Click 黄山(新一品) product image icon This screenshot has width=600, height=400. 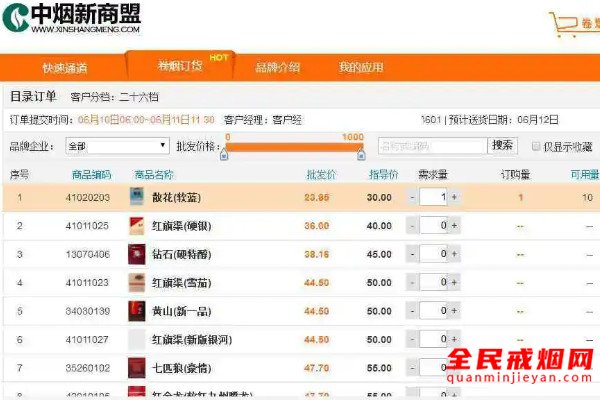click(x=137, y=311)
